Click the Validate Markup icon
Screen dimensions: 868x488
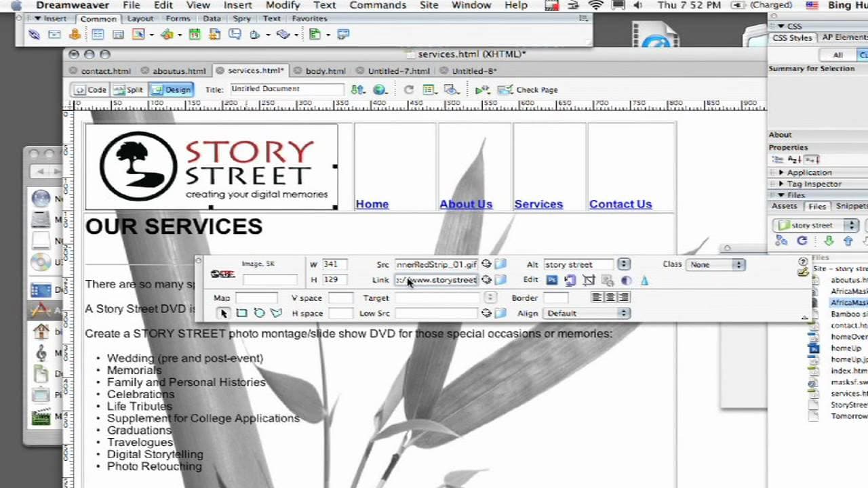(482, 89)
